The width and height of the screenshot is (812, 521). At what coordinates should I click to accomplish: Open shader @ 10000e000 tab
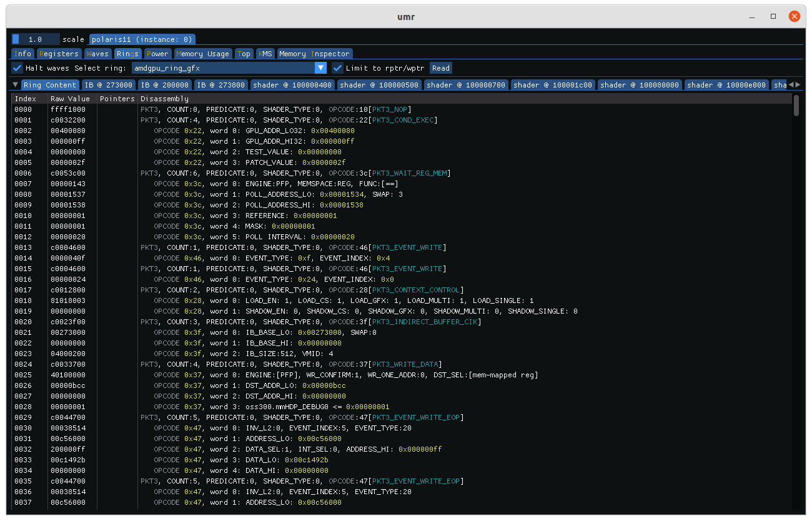(x=726, y=85)
